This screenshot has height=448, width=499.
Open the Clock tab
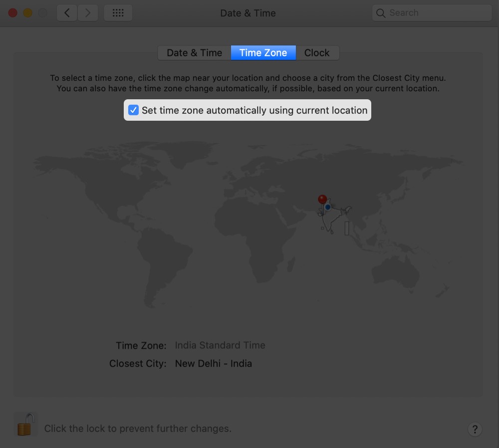(317, 52)
